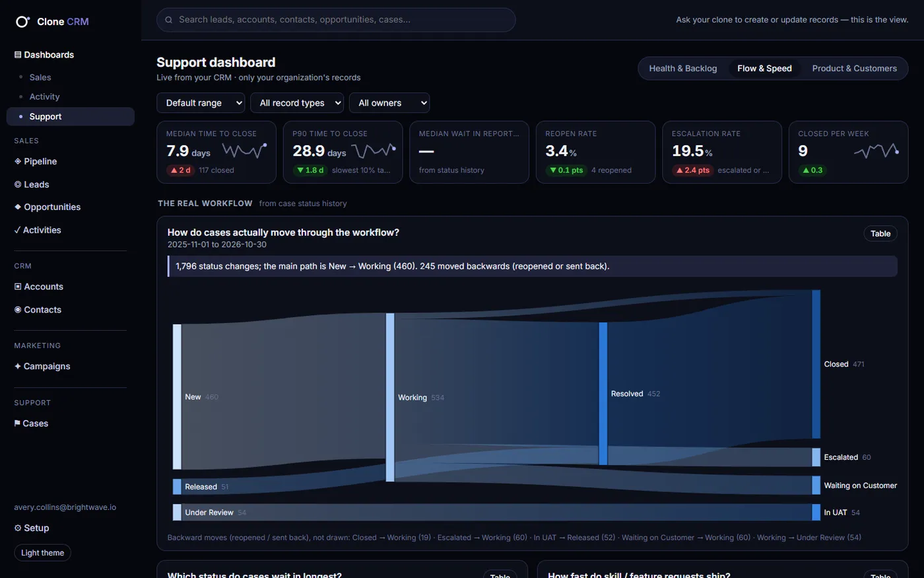This screenshot has height=578, width=924.
Task: Select the Flow & Speed tab
Action: tap(764, 69)
